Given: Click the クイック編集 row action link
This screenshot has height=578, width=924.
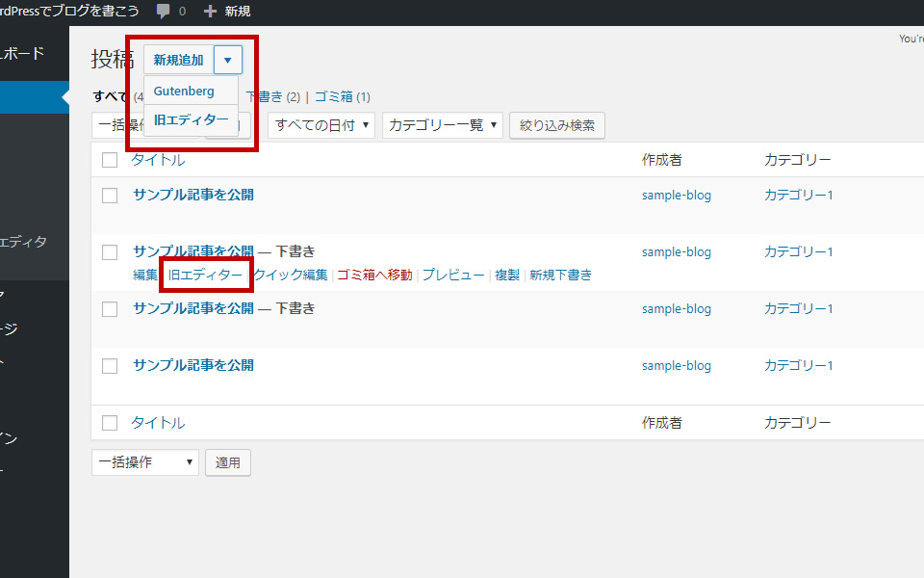Looking at the screenshot, I should [290, 275].
